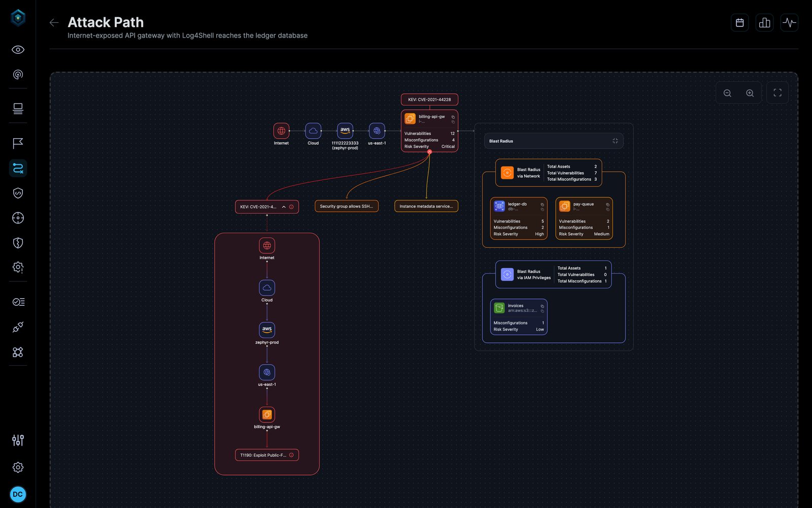Screen dimensions: 812x508
Task: Open the plug connectors icon in sidebar
Action: click(x=18, y=327)
